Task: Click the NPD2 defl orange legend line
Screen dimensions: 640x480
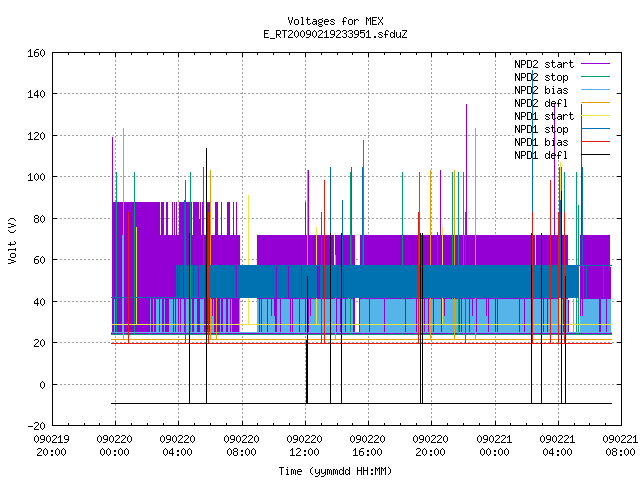Action: 596,103
